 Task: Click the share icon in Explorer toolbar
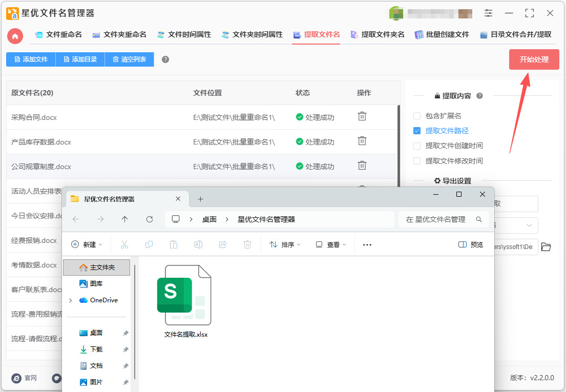(223, 245)
